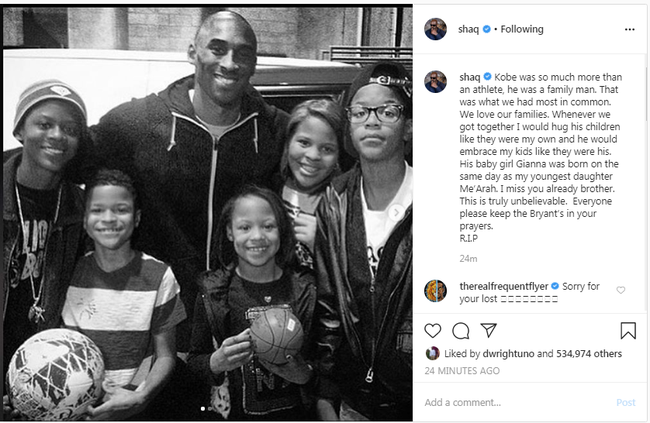Submit the comment with the Post button
This screenshot has height=423, width=650.
pos(626,402)
